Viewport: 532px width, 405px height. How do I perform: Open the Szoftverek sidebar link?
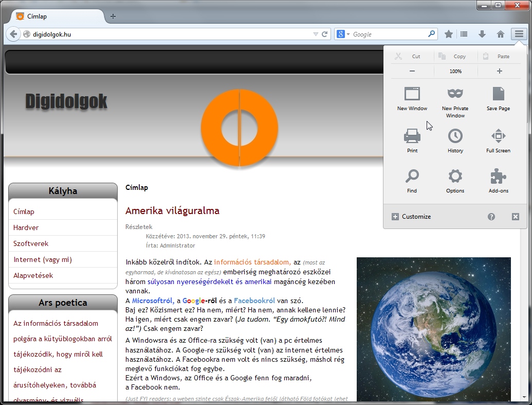click(31, 243)
